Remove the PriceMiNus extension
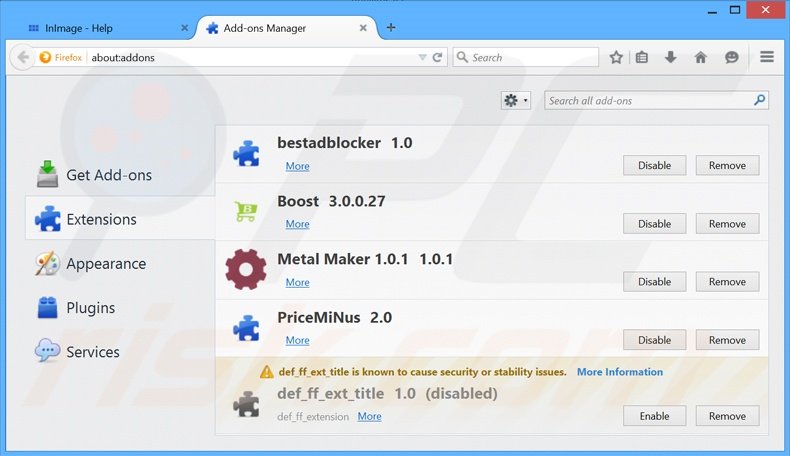Image resolution: width=790 pixels, height=456 pixels. (x=727, y=340)
